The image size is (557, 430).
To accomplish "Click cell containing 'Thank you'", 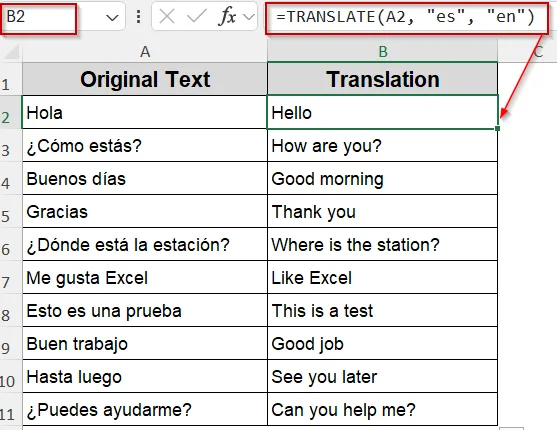I will (383, 211).
